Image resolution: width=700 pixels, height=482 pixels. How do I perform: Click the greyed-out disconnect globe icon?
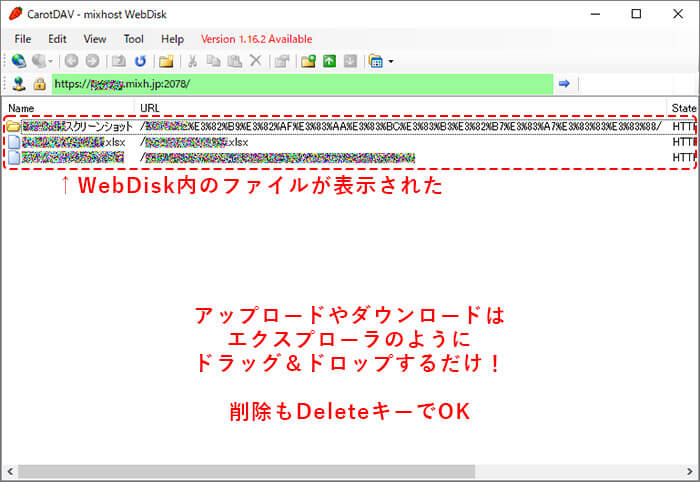click(x=39, y=61)
